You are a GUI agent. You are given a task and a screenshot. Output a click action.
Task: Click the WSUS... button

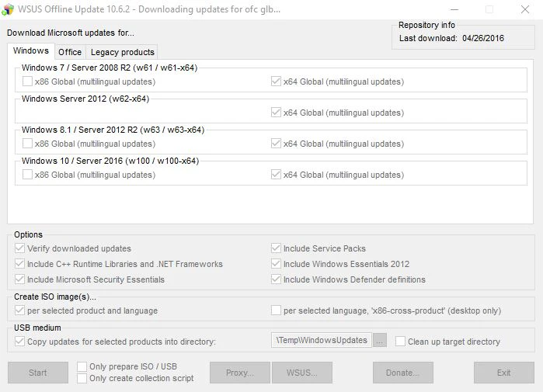[301, 373]
